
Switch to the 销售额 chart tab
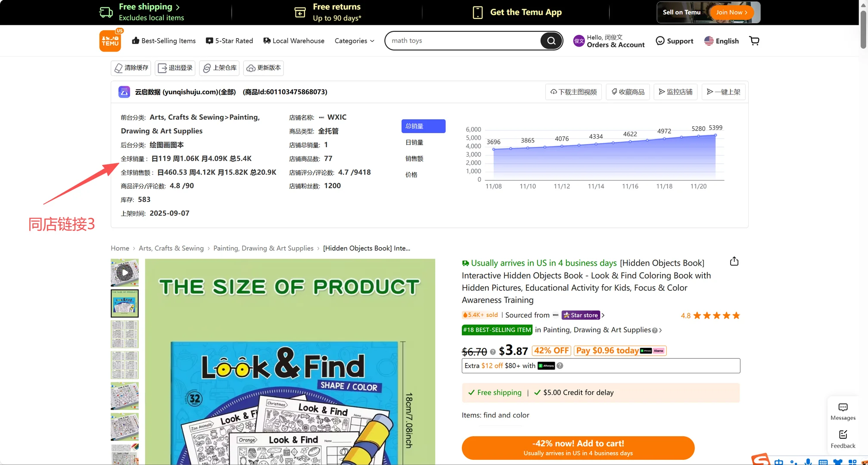414,158
